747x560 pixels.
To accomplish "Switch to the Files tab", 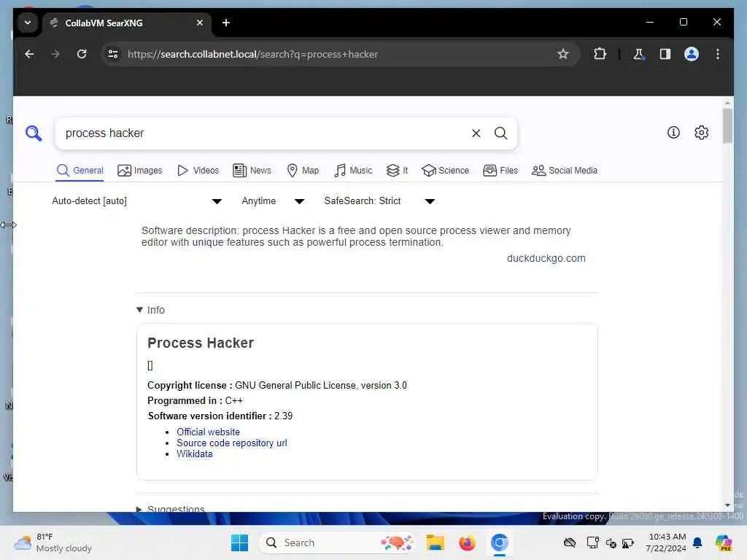I will click(x=500, y=171).
